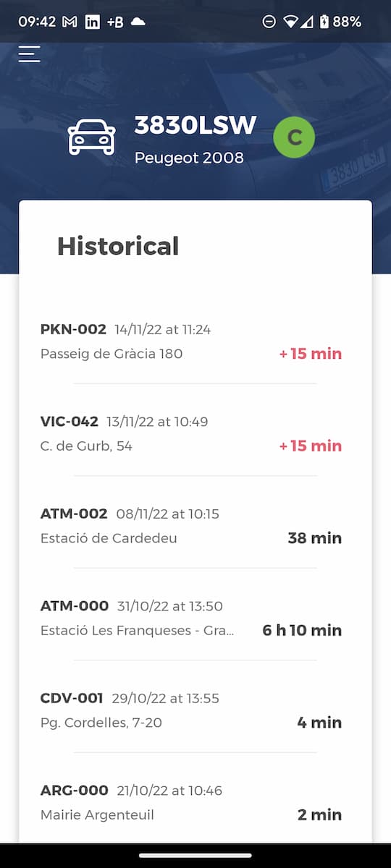
Task: Open CDV-001 Pg. Cordelles record
Action: coord(195,710)
